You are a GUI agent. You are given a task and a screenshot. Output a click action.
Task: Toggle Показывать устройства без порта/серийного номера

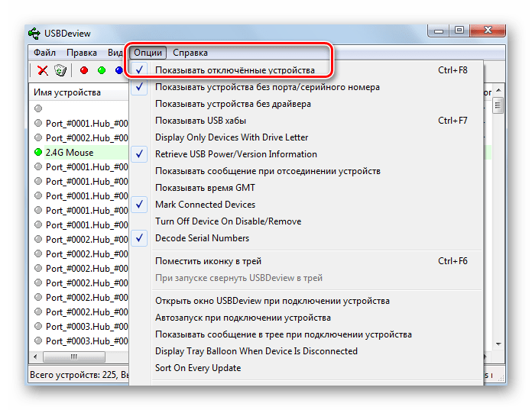[x=306, y=87]
